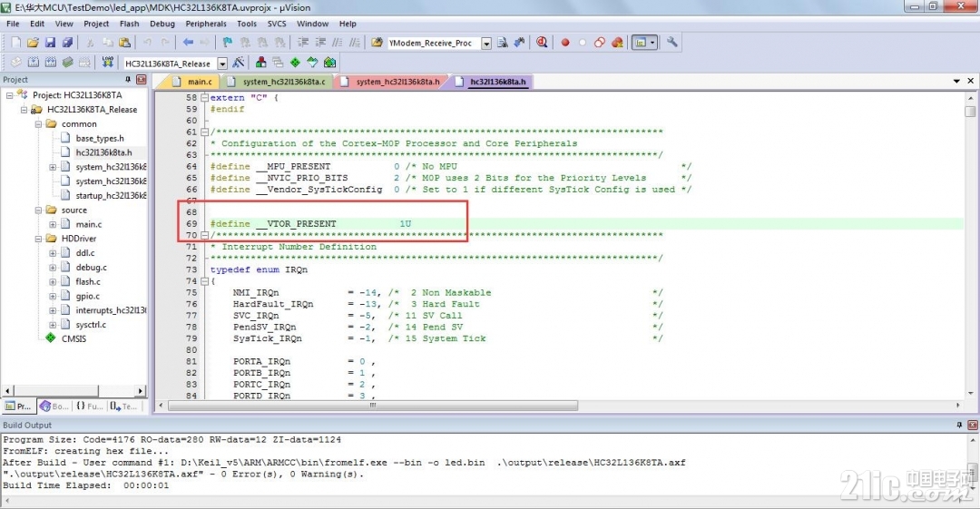Click the editor vertical scrollbar down arrow
The height and width of the screenshot is (509, 980).
coord(970,394)
